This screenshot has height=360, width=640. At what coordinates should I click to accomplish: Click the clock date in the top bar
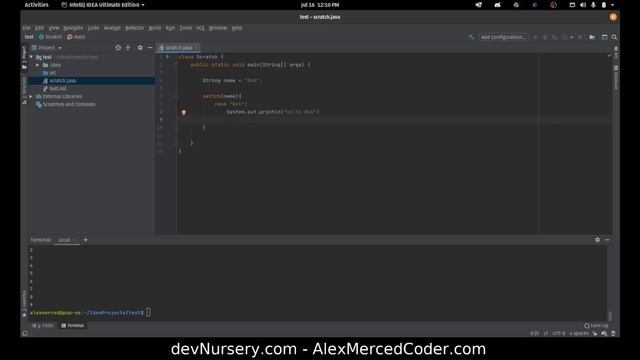pyautogui.click(x=320, y=5)
